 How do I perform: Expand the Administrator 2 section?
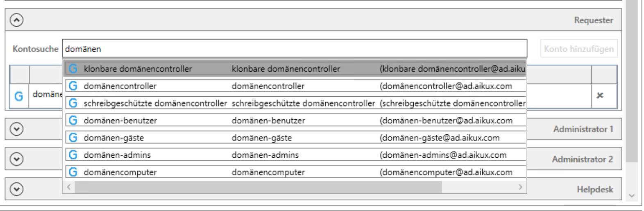point(16,159)
